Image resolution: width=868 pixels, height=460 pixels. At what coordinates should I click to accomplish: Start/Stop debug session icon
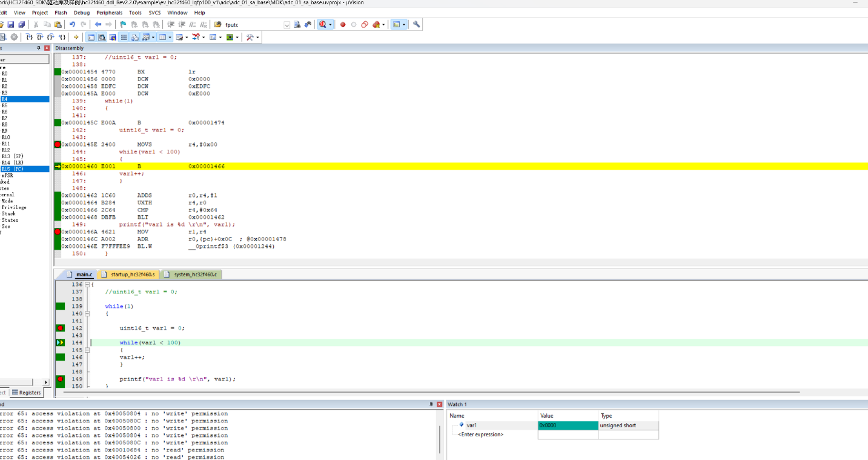click(x=323, y=25)
